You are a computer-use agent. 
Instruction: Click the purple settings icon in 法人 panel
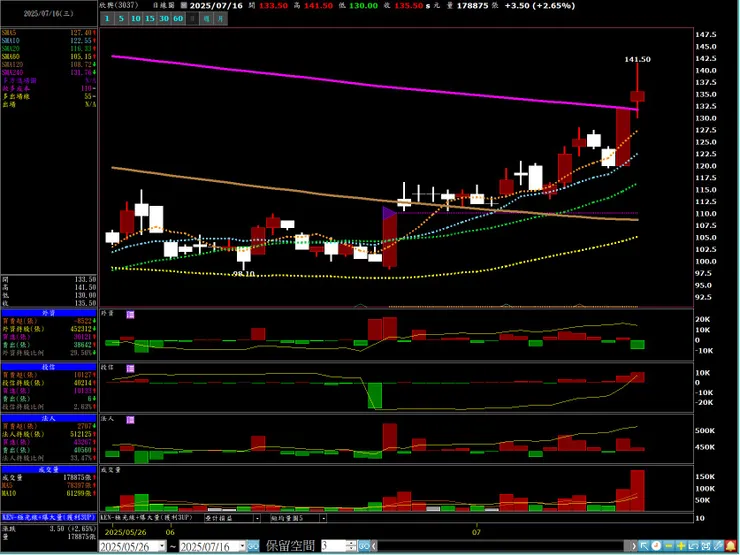click(130, 420)
